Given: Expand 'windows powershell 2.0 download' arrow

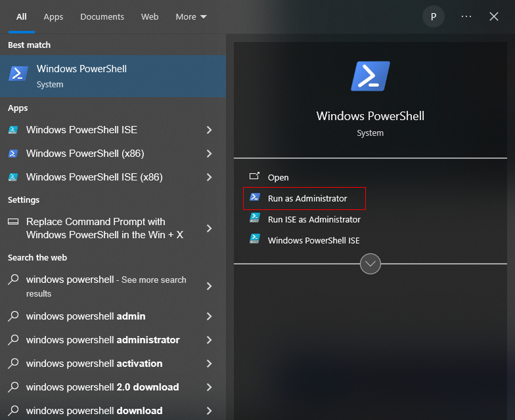Looking at the screenshot, I should 209,387.
